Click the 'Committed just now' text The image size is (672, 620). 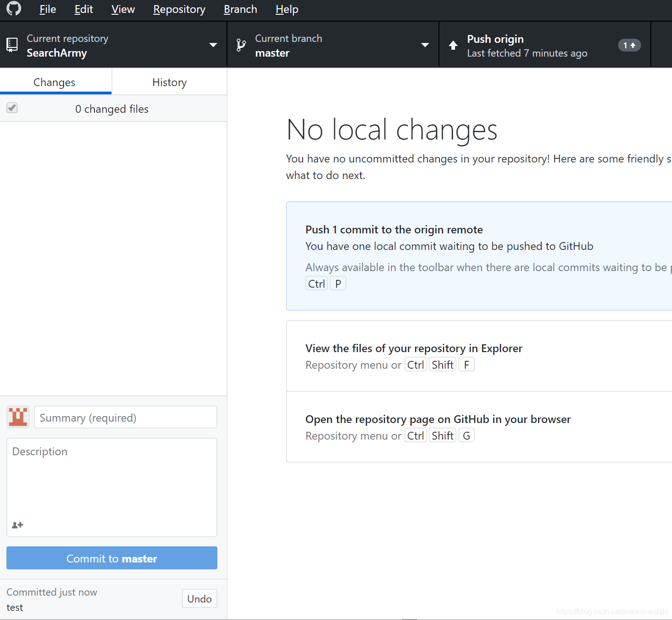point(52,592)
